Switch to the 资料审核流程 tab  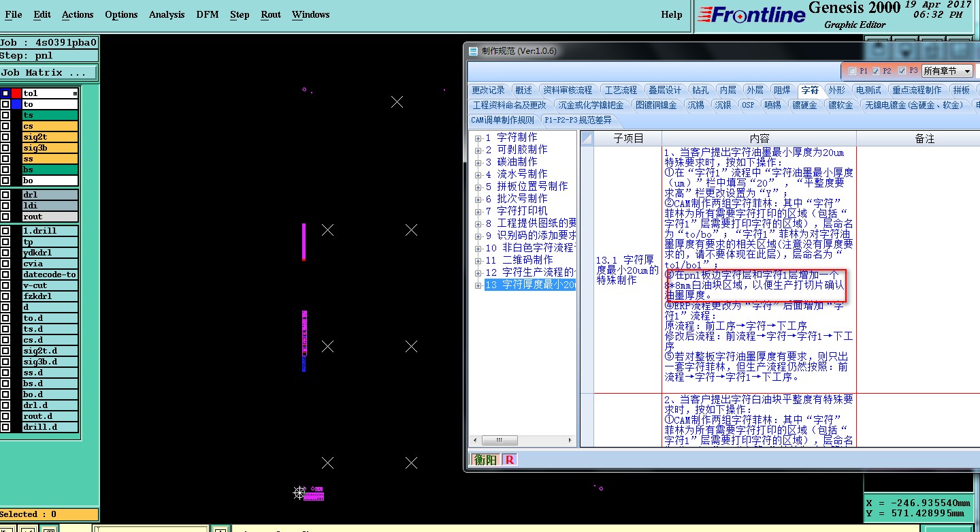coord(567,90)
